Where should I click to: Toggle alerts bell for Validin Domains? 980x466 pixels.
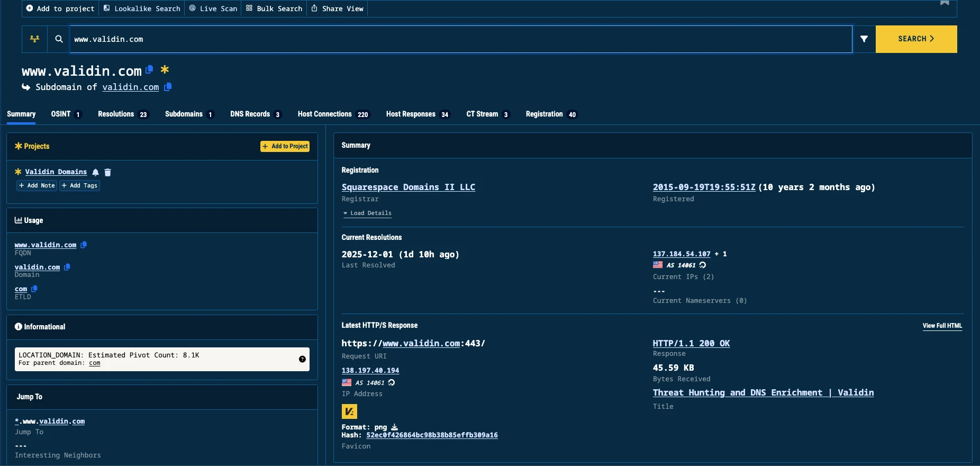pos(95,172)
